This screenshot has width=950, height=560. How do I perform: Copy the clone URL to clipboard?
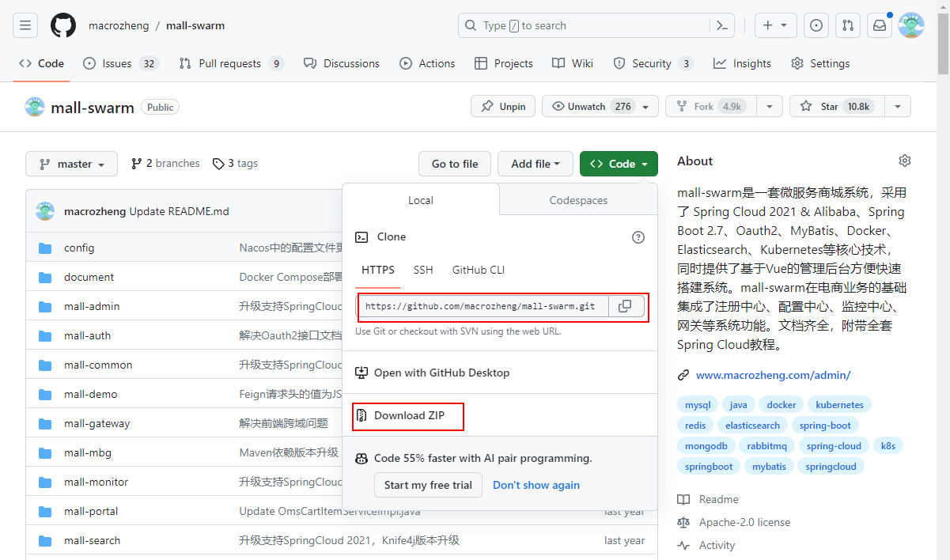click(x=625, y=306)
